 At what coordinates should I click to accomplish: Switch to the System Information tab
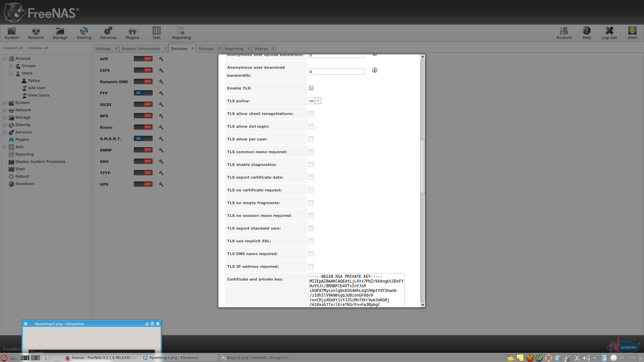click(x=141, y=49)
